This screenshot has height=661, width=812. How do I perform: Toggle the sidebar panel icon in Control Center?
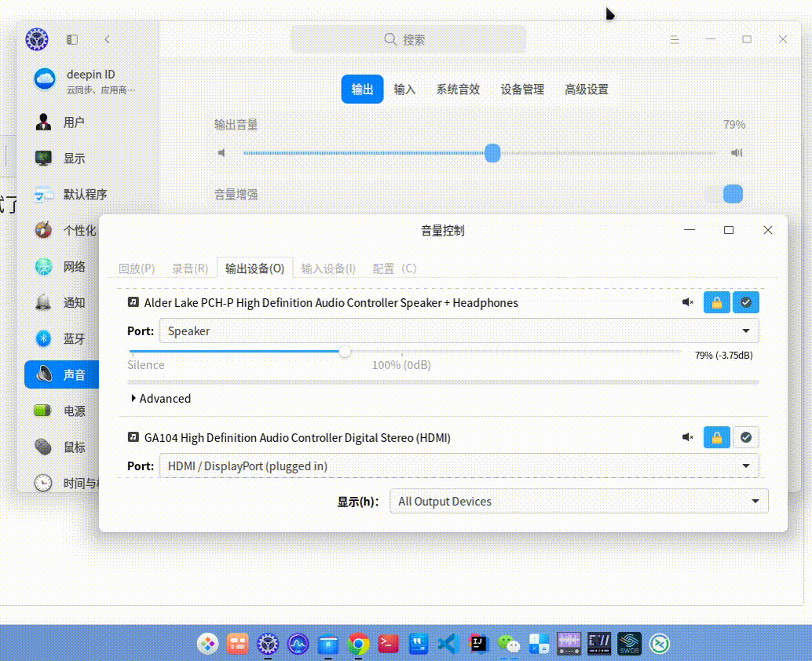pyautogui.click(x=72, y=39)
